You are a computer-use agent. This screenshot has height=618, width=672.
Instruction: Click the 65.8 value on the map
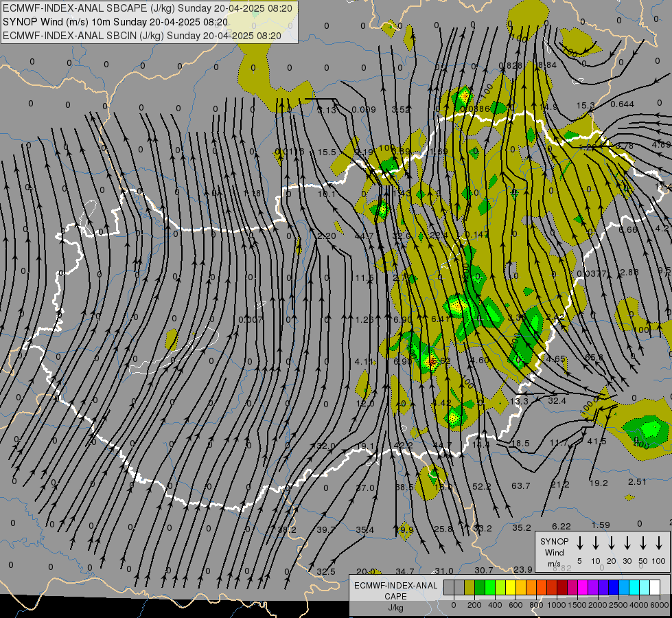(594, 357)
